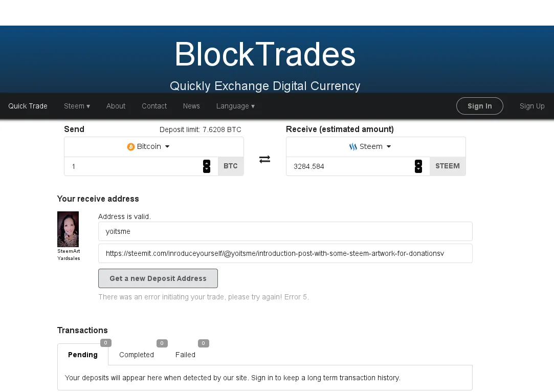Click the Sign In button
Viewport: 554px width, 392px height.
(x=479, y=106)
